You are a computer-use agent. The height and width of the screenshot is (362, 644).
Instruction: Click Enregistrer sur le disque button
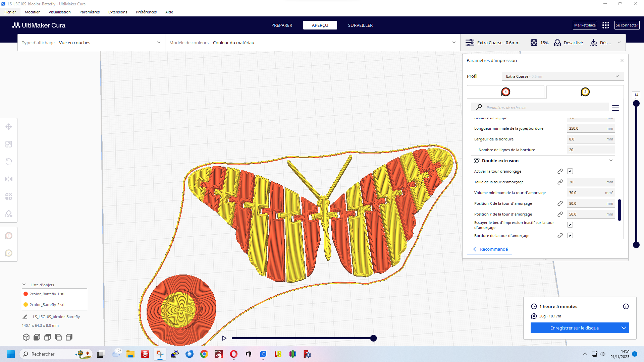pyautogui.click(x=574, y=328)
